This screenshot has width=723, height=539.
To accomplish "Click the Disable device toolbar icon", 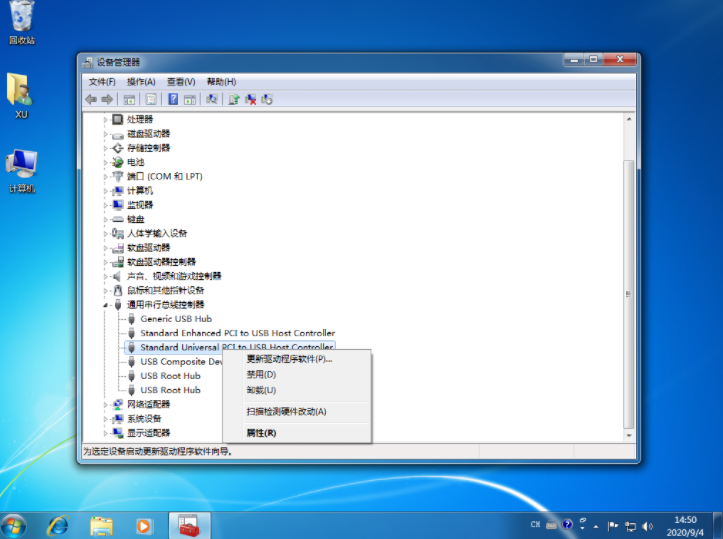I will (267, 99).
